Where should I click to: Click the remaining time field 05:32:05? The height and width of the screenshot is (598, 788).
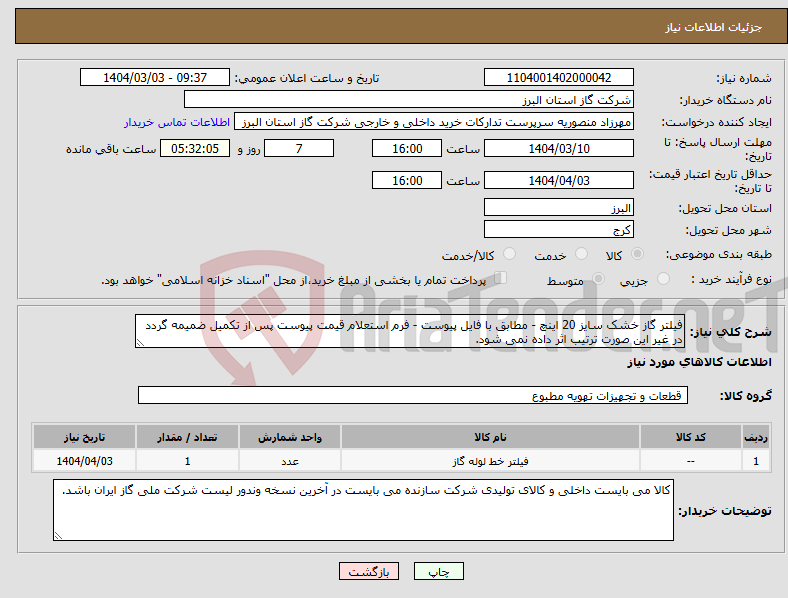click(195, 148)
